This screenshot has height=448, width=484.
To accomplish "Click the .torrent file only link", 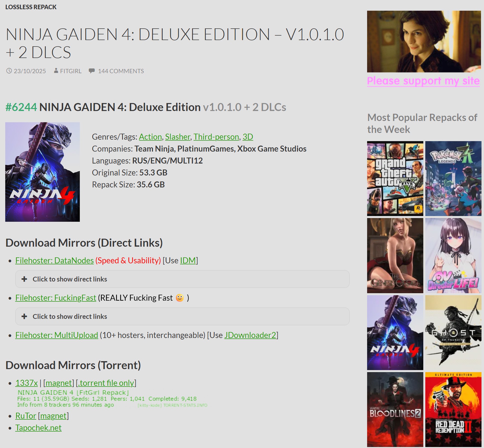I will 106,383.
